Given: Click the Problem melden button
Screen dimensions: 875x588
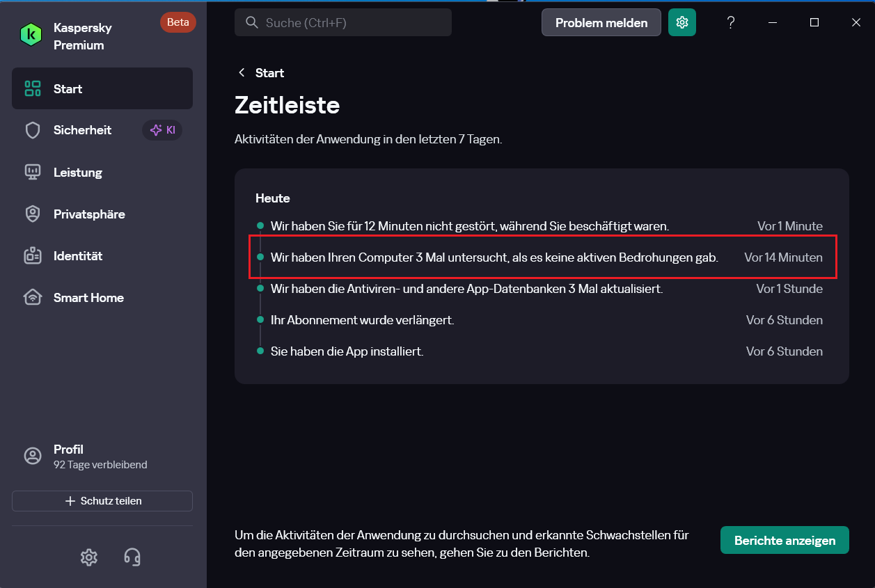Looking at the screenshot, I should click(x=601, y=22).
